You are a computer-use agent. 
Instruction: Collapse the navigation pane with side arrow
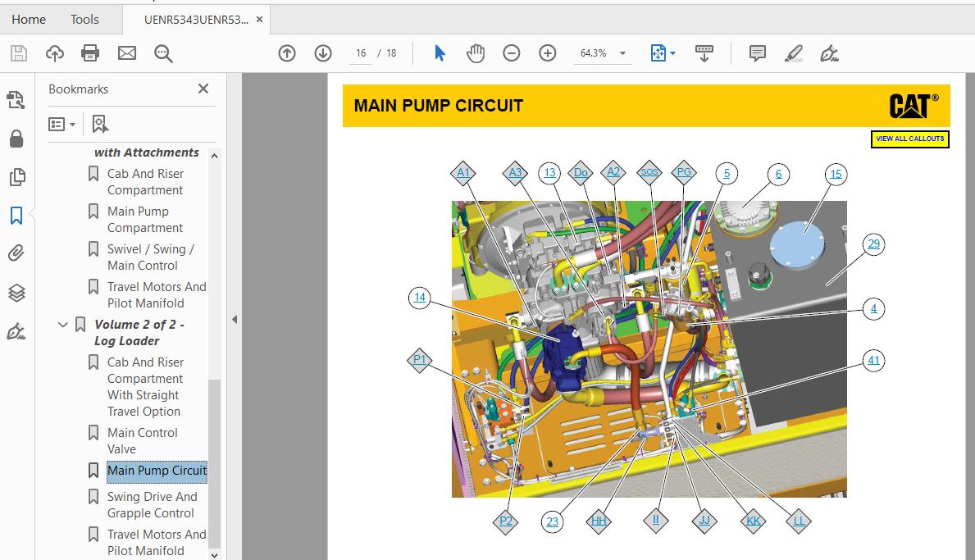235,320
